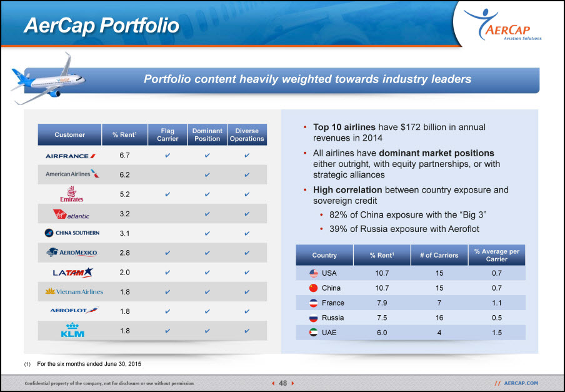Click the China flag icon
This screenshot has width=565, height=392.
[x=314, y=288]
